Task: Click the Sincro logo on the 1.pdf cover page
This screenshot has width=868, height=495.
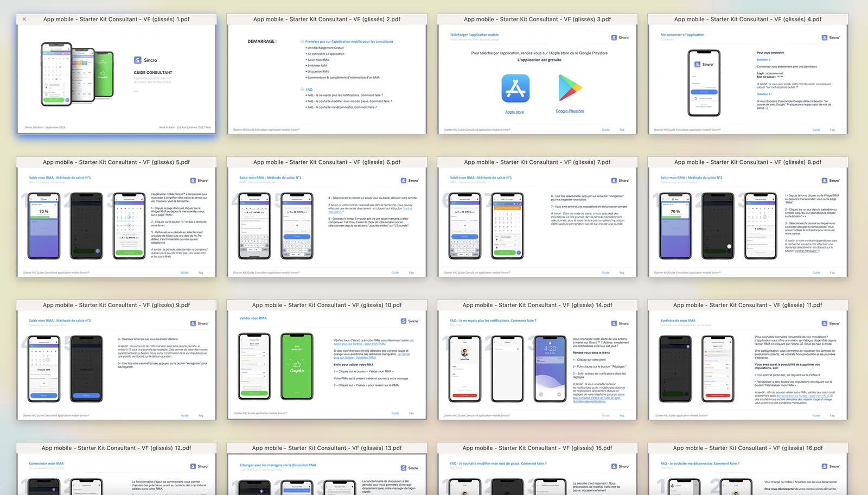Action: pos(146,60)
